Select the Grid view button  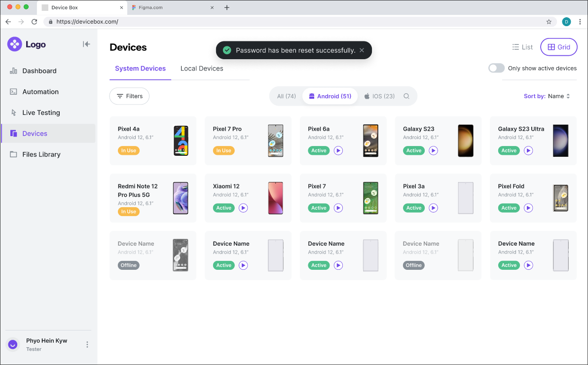click(558, 47)
